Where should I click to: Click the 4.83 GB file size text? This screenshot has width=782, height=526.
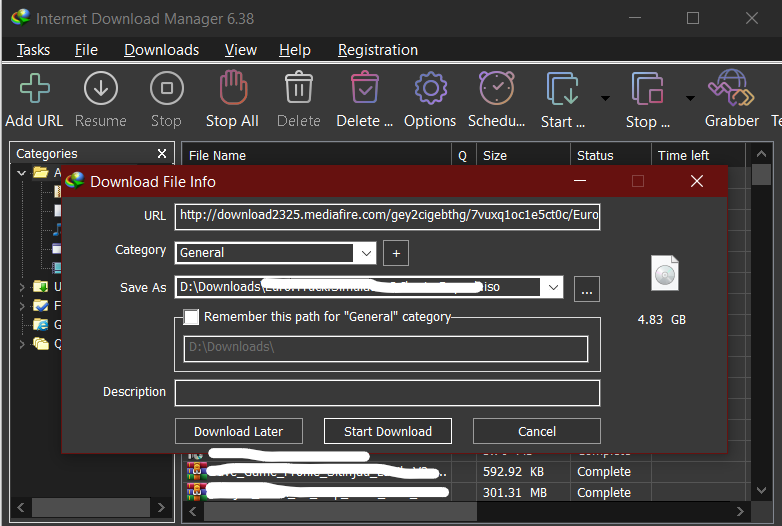pos(662,320)
